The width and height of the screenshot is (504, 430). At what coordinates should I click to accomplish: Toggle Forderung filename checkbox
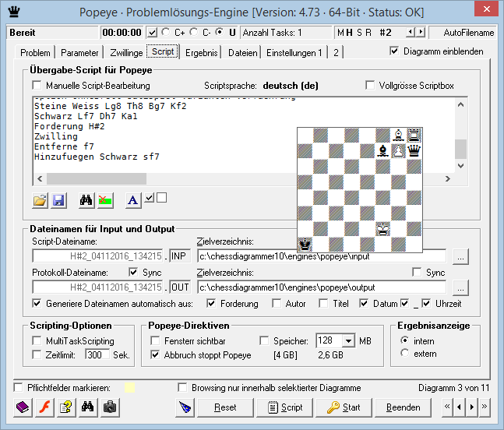point(211,303)
